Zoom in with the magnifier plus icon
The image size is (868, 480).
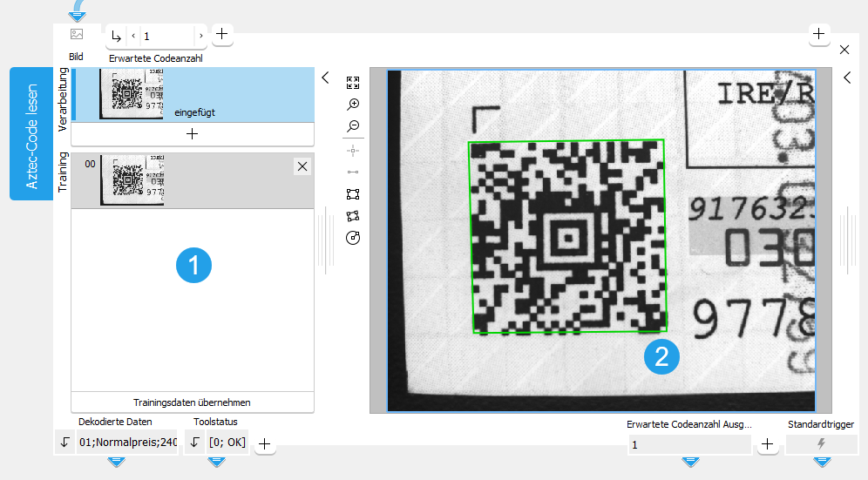[x=353, y=105]
